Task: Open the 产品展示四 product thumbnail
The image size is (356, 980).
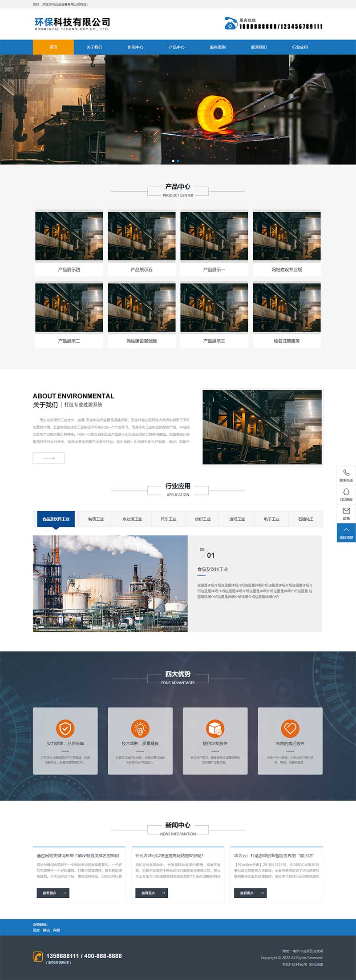Action: (x=69, y=236)
